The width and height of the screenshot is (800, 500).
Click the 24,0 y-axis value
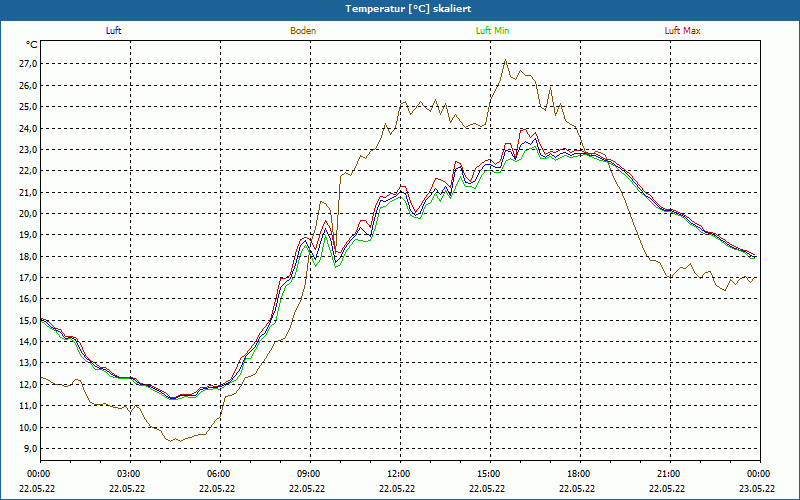[x=29, y=128]
